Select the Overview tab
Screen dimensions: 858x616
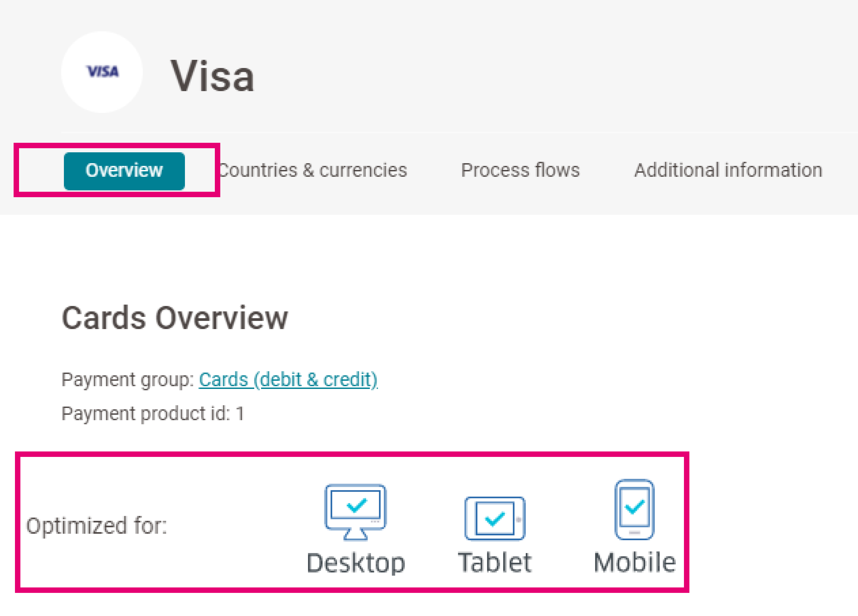click(x=124, y=171)
